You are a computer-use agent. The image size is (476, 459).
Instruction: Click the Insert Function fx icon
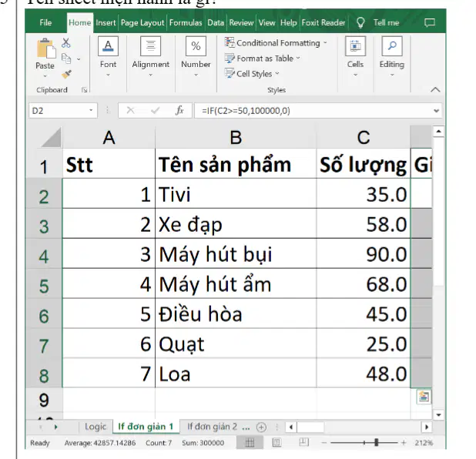(179, 110)
